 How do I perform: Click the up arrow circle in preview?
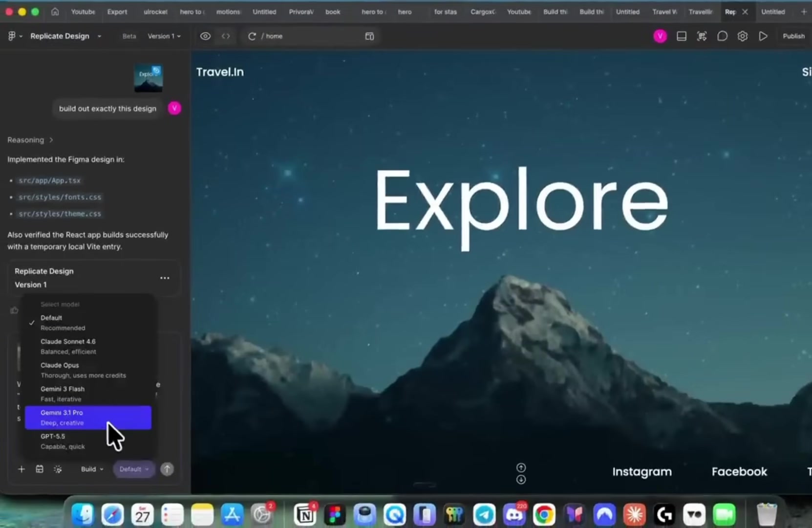tap(521, 468)
